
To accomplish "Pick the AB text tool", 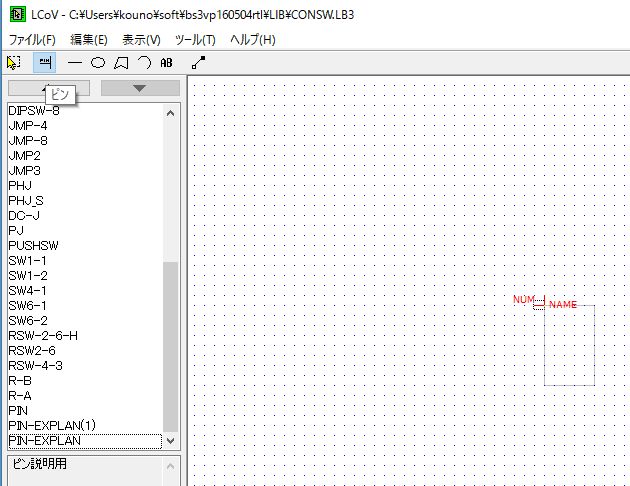I will tap(166, 63).
